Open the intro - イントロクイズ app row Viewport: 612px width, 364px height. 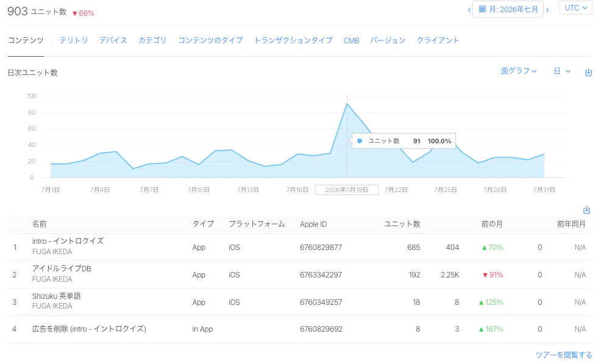[299, 247]
